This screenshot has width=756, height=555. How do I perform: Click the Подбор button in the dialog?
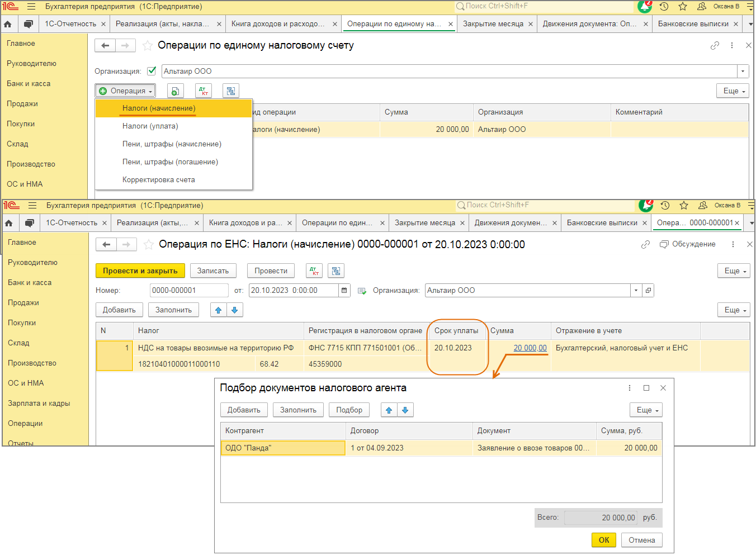tap(349, 410)
